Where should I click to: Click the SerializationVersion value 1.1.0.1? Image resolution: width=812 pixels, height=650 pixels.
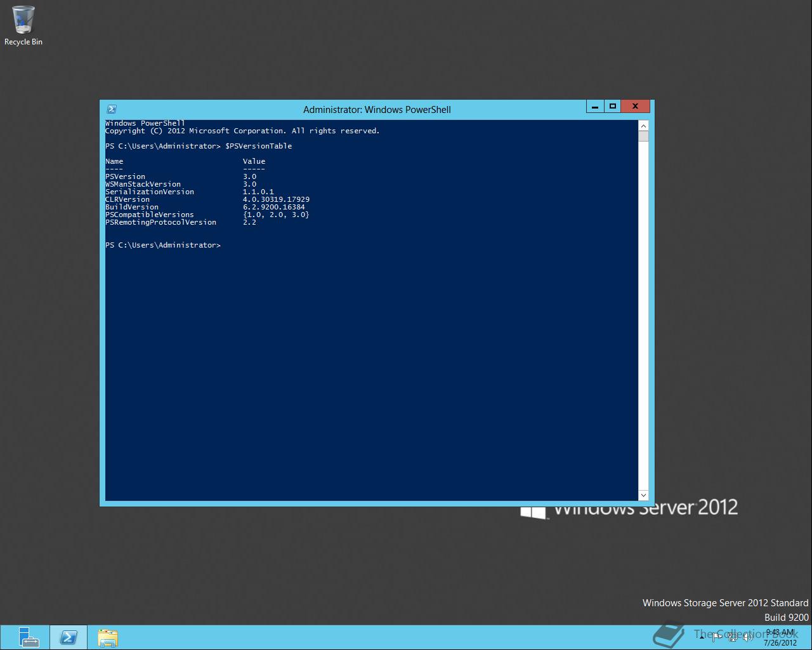coord(258,192)
